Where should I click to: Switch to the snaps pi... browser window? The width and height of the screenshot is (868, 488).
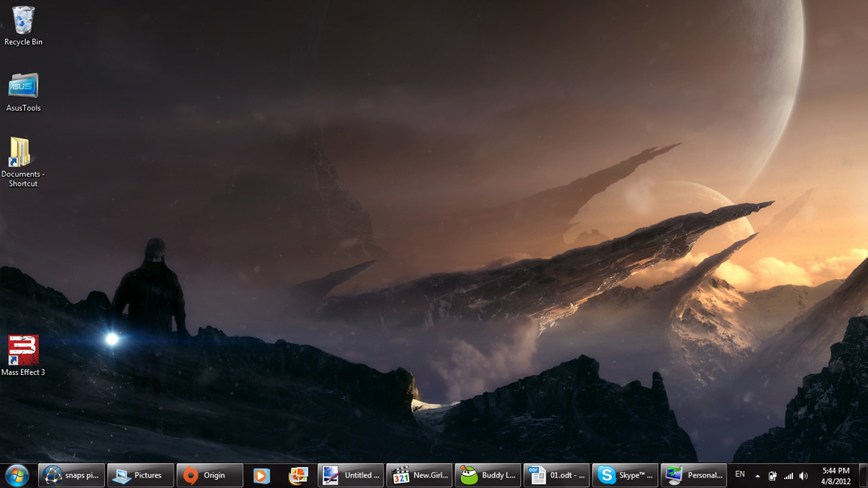point(73,476)
